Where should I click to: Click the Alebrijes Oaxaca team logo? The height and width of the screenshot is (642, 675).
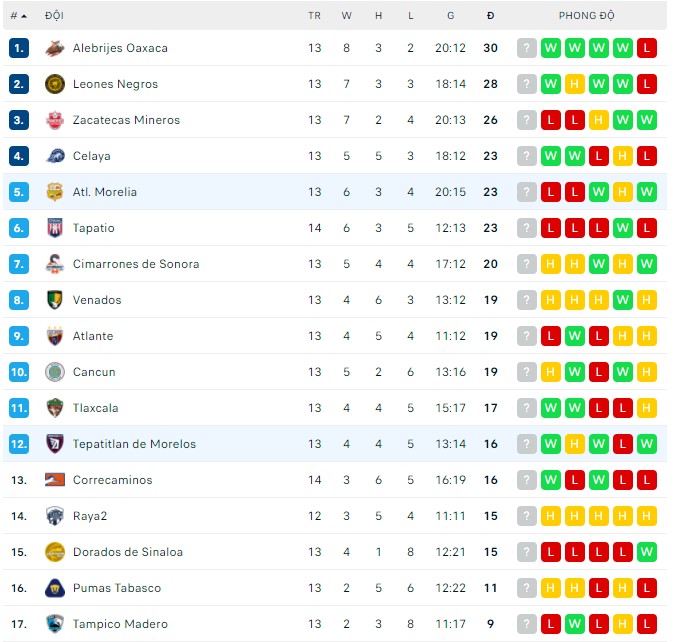55,48
